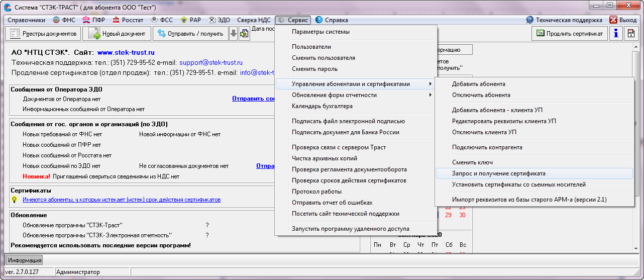Screen dimensions: 644x280
Task: Choose Отключить абонента
Action: (534, 95)
